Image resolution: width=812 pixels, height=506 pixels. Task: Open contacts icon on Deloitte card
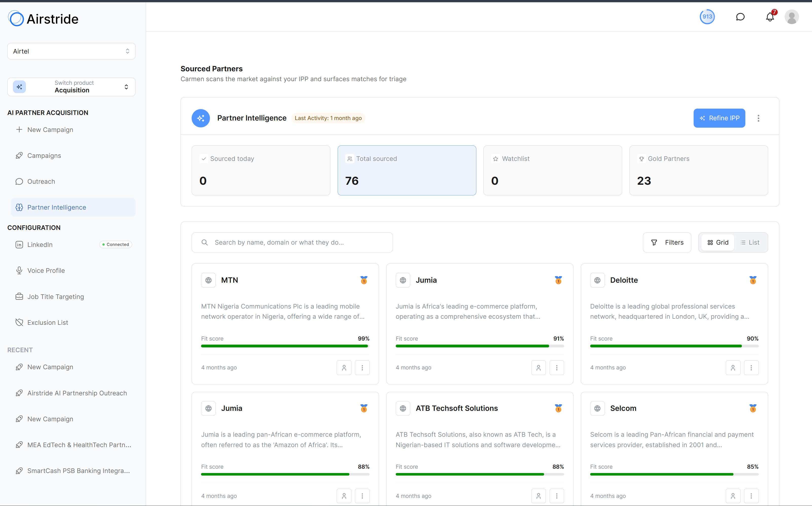(733, 368)
